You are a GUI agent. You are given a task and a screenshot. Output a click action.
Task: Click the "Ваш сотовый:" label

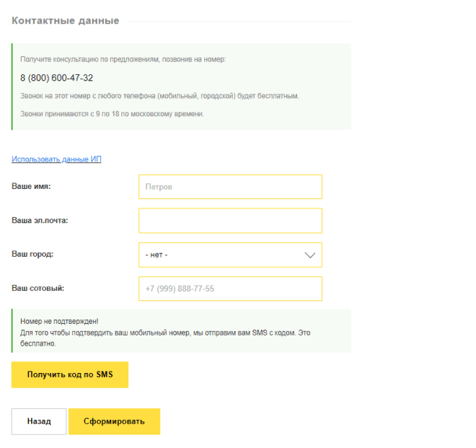pos(38,288)
